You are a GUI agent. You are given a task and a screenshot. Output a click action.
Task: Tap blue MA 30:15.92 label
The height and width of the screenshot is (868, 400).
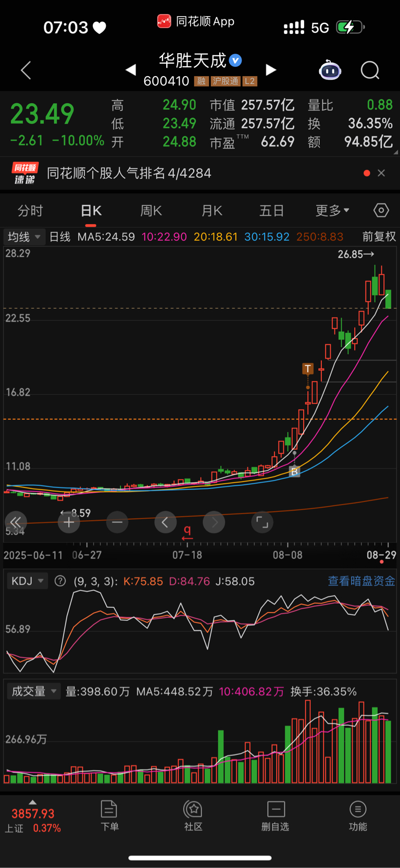[x=267, y=237]
